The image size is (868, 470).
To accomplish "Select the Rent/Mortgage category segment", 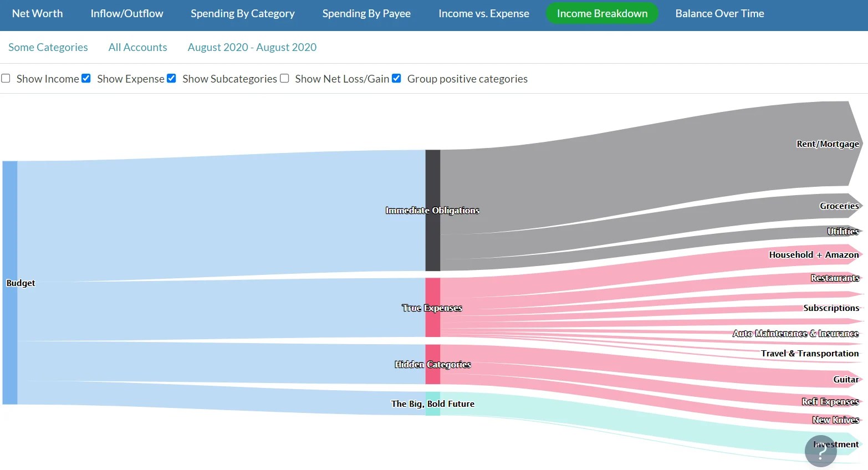I will tap(828, 144).
